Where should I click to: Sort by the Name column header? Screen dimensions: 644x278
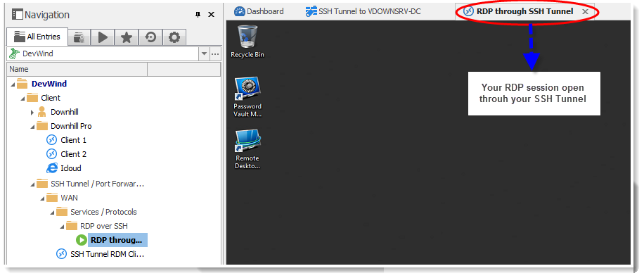pos(77,69)
